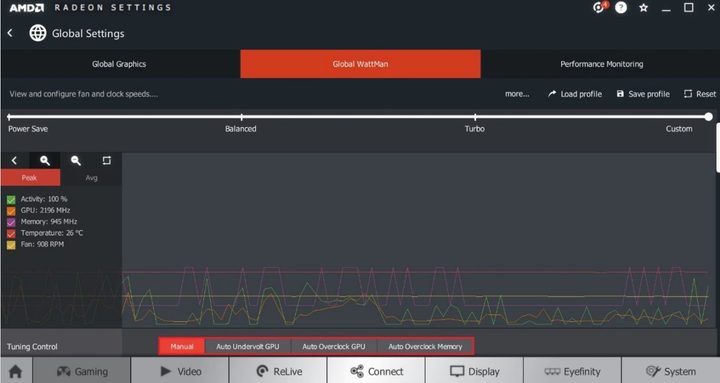This screenshot has height=383, width=720.
Task: Click 'View and configure fan and clock speeds' text
Action: [84, 94]
